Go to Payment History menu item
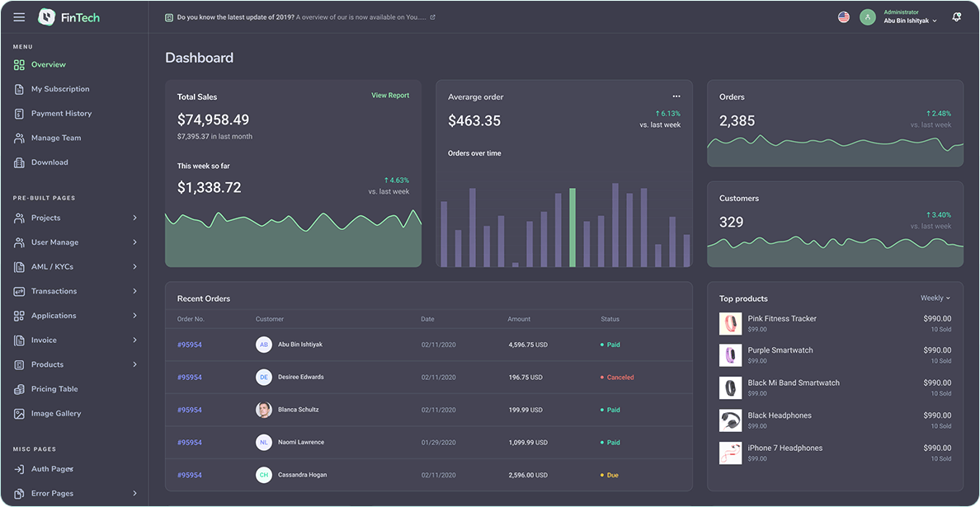This screenshot has width=980, height=507. click(x=61, y=114)
